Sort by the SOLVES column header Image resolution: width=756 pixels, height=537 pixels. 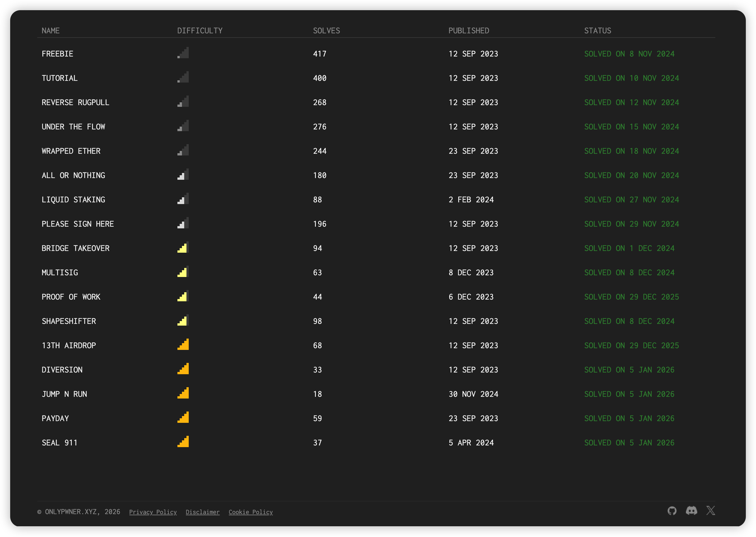coord(326,31)
